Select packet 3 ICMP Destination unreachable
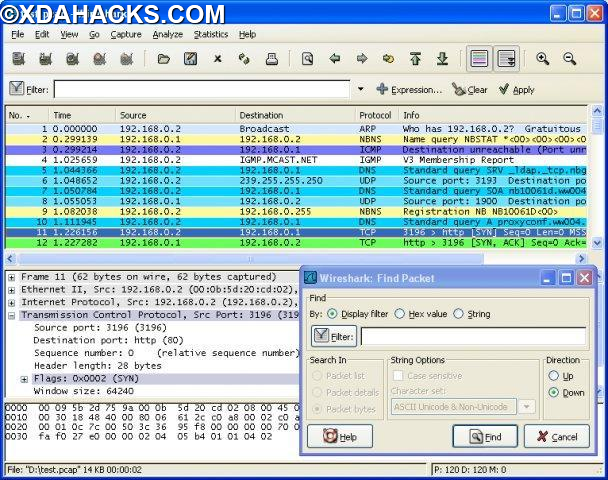The width and height of the screenshot is (608, 480). point(296,150)
